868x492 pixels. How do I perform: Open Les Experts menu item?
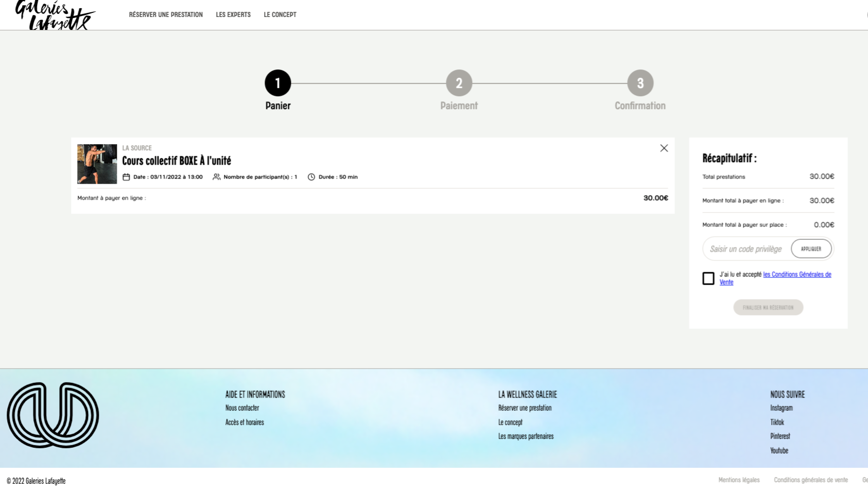coord(233,15)
